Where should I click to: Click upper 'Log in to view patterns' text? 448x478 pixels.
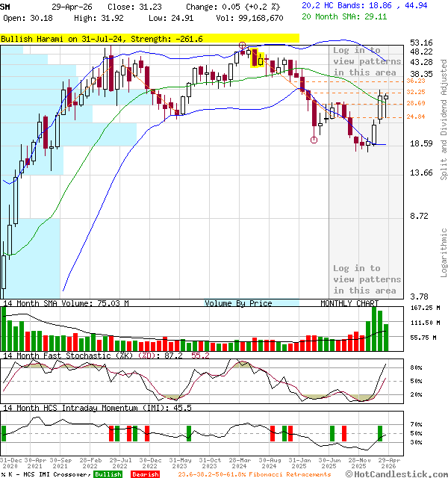(365, 61)
